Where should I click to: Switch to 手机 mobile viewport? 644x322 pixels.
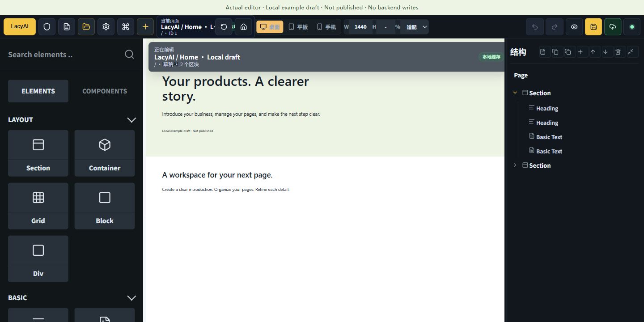click(x=326, y=27)
